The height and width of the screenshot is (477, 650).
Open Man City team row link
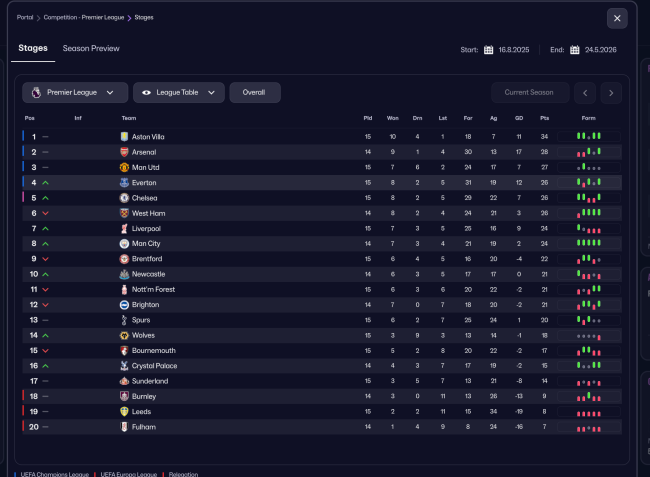(146, 244)
